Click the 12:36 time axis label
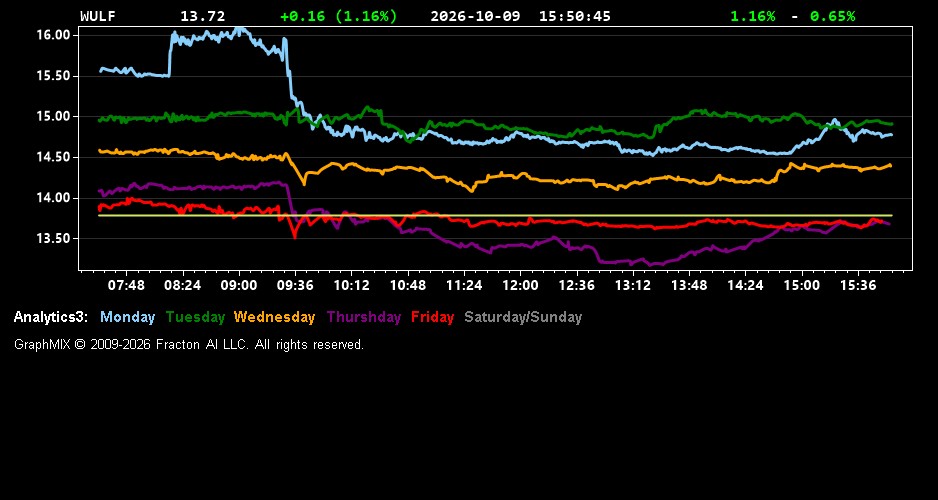The width and height of the screenshot is (938, 500). (x=577, y=286)
